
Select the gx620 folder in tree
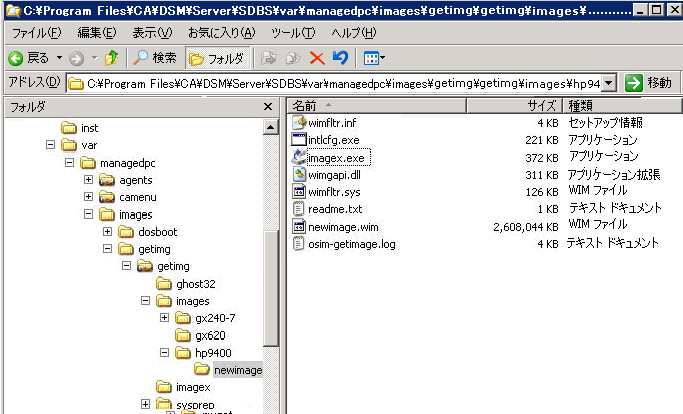(200, 335)
